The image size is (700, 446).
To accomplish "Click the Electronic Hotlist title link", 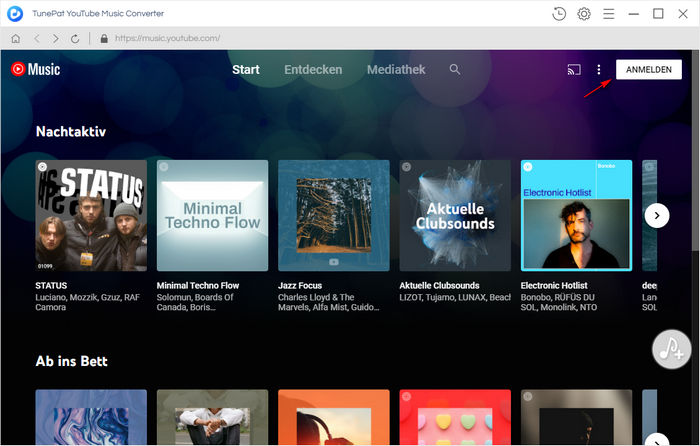I will [554, 285].
